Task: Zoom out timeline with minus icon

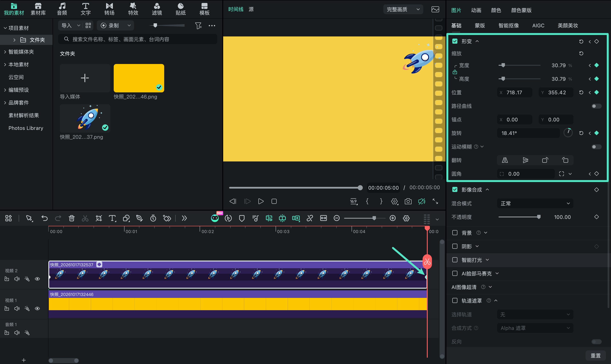Action: pyautogui.click(x=337, y=218)
